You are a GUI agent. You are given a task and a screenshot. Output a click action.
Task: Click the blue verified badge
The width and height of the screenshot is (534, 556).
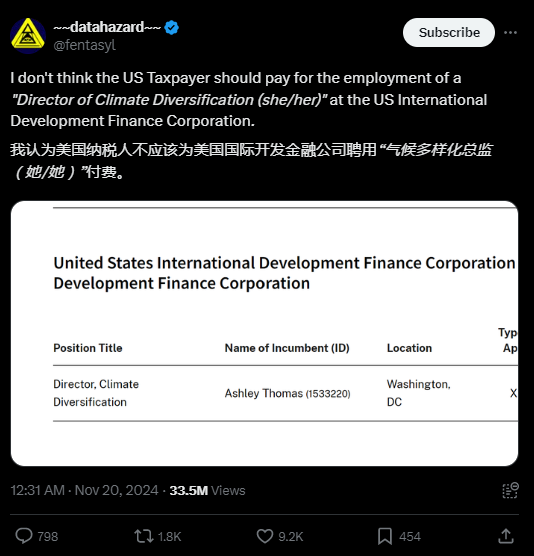coord(172,28)
